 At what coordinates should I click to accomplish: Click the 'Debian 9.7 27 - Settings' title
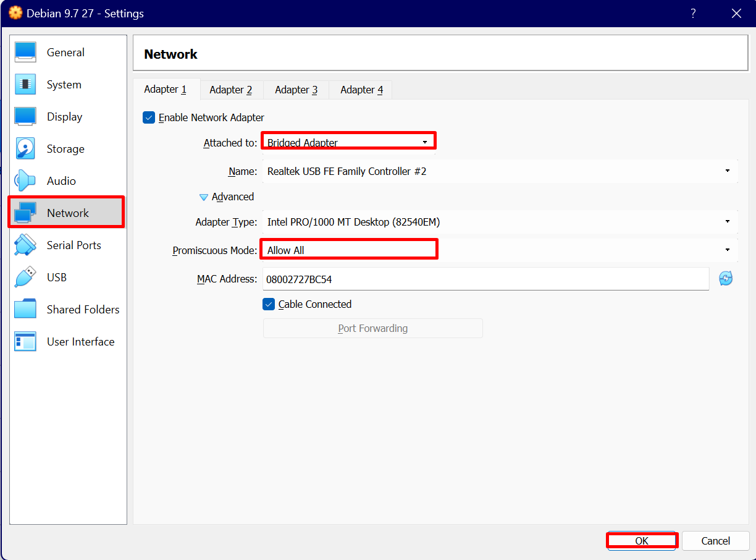[x=85, y=13]
